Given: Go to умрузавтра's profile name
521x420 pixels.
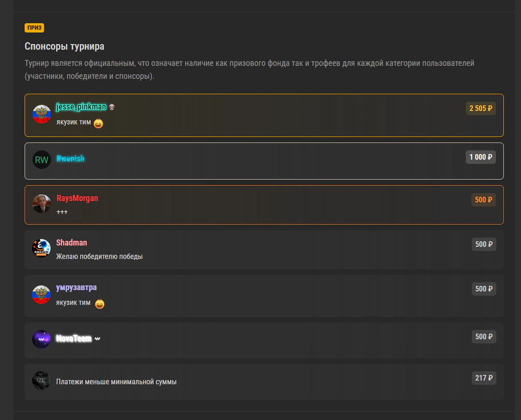Looking at the screenshot, I should point(76,287).
